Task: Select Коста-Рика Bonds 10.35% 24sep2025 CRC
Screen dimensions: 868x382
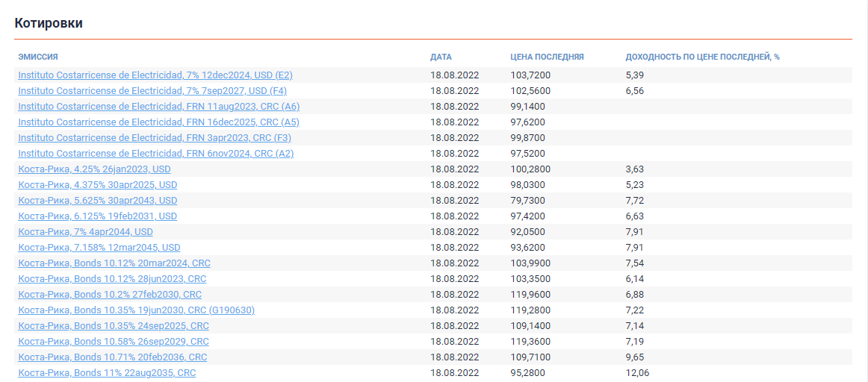Action: tap(114, 326)
